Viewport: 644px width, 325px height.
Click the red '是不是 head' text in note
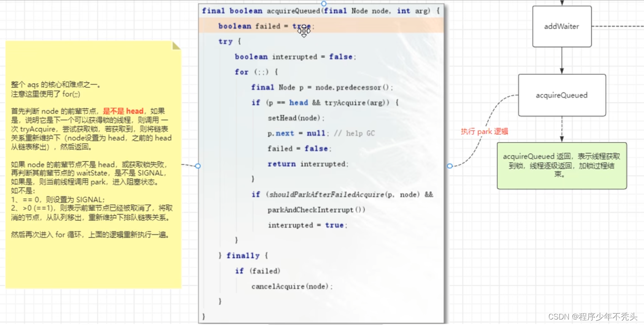coord(123,111)
